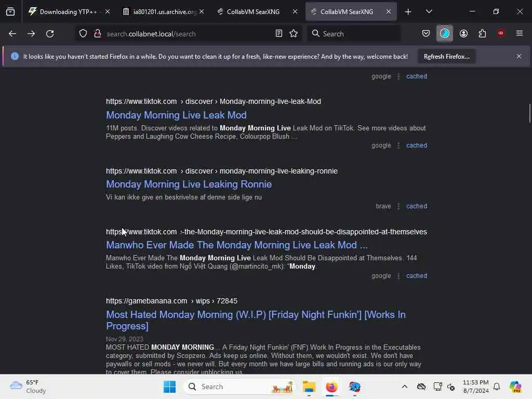Open cached link for Leaking Ronnie result
This screenshot has height=399, width=532.
coord(416,206)
